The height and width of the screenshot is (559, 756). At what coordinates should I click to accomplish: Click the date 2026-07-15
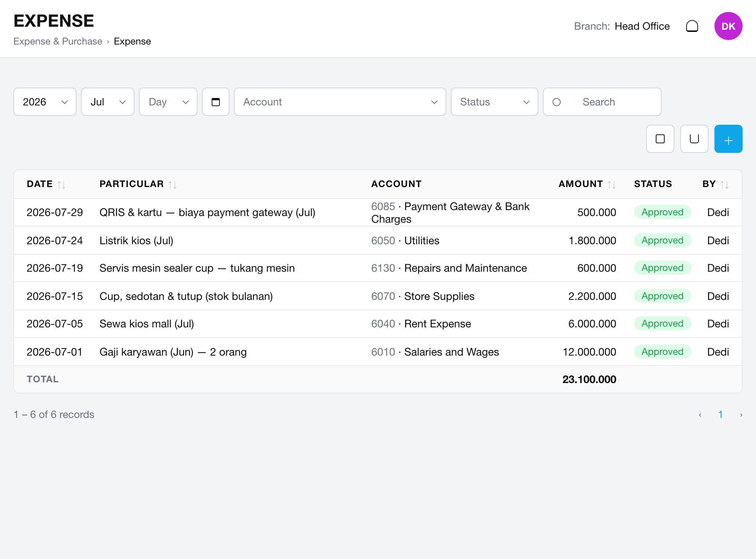pos(55,296)
